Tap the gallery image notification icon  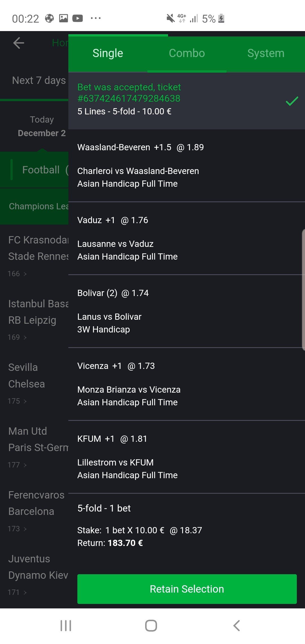tap(63, 19)
